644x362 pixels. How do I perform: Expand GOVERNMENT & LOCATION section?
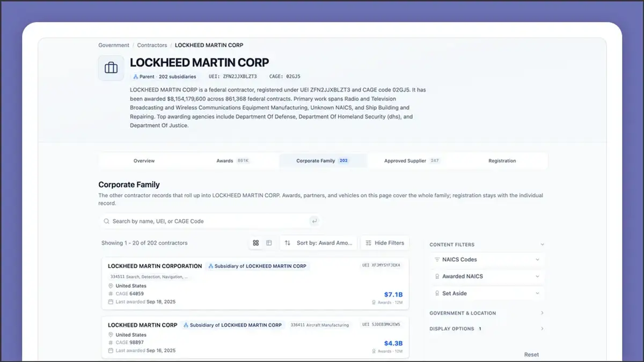click(x=542, y=313)
